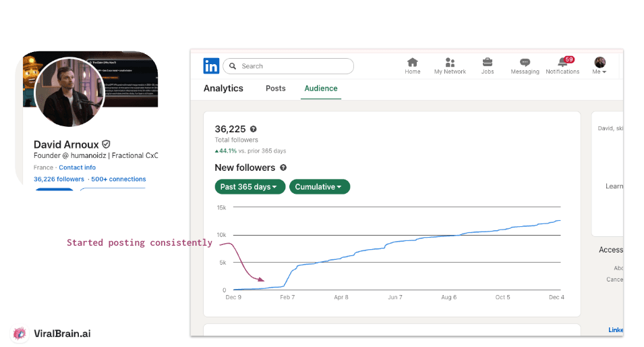
Task: Open the Jobs briefcase icon
Action: coord(488,62)
